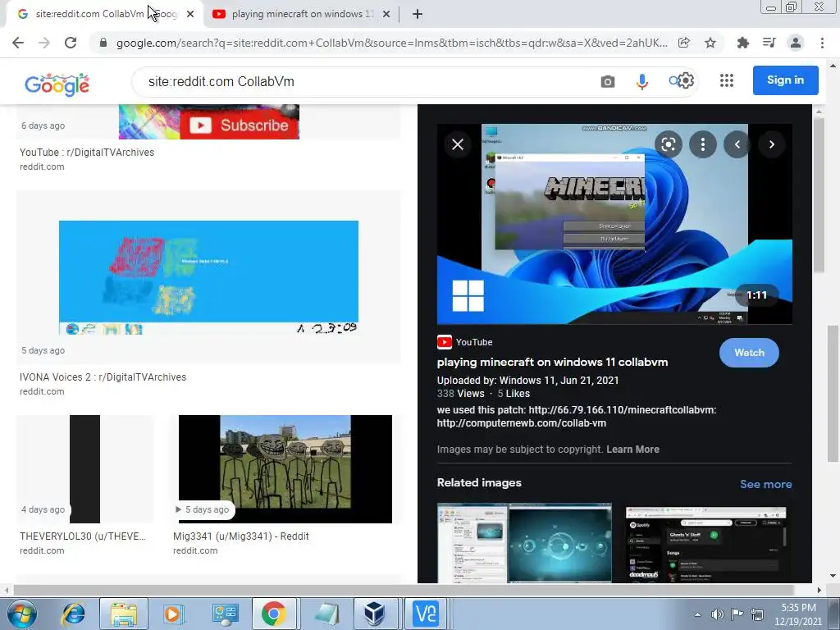Open YouTube : r/DigitalTVArchives result title
This screenshot has width=840, height=630.
click(87, 152)
